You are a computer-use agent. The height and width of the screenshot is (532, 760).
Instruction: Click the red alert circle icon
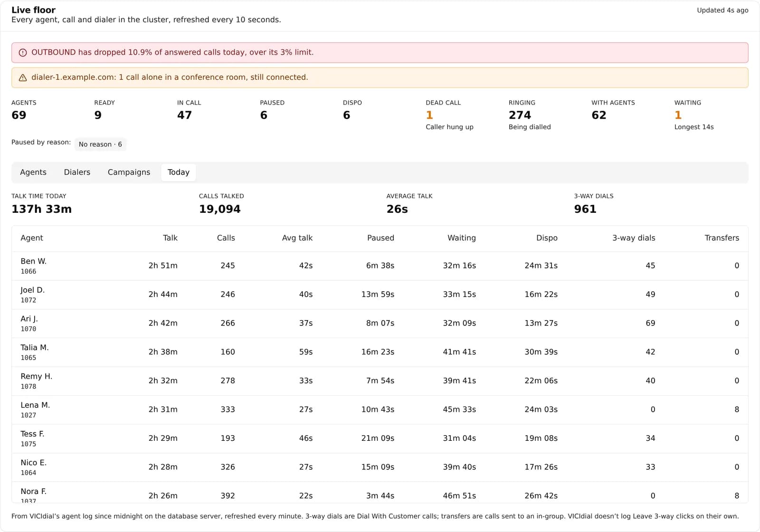pyautogui.click(x=22, y=53)
